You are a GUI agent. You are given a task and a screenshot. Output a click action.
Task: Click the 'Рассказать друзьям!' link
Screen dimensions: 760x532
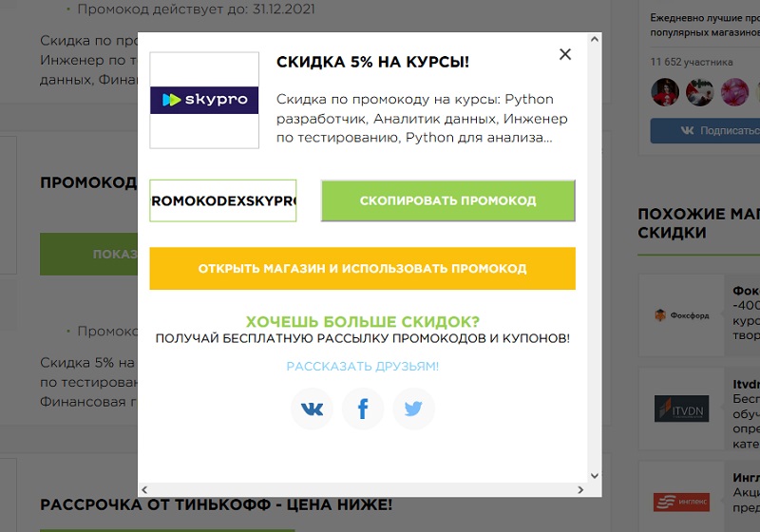(x=362, y=367)
